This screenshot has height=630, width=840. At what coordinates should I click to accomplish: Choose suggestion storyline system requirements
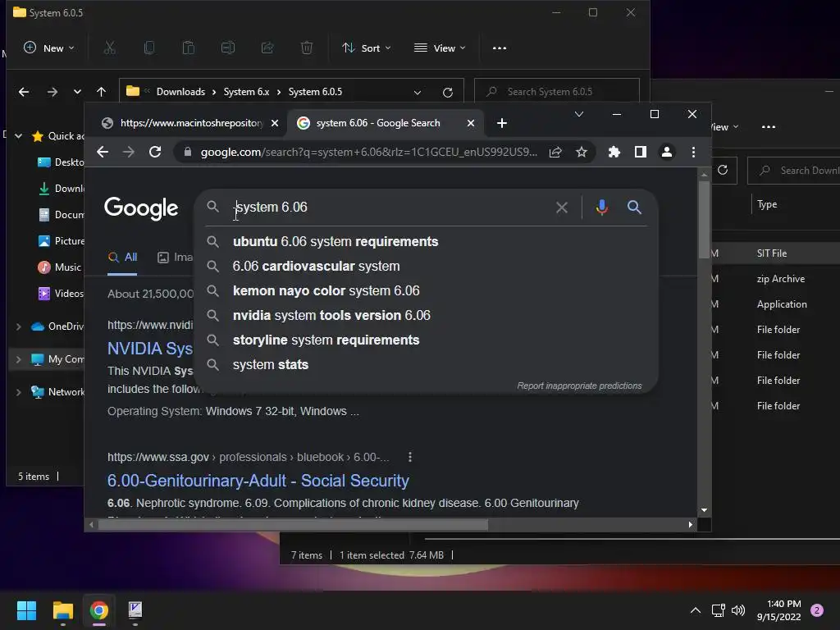coord(326,340)
